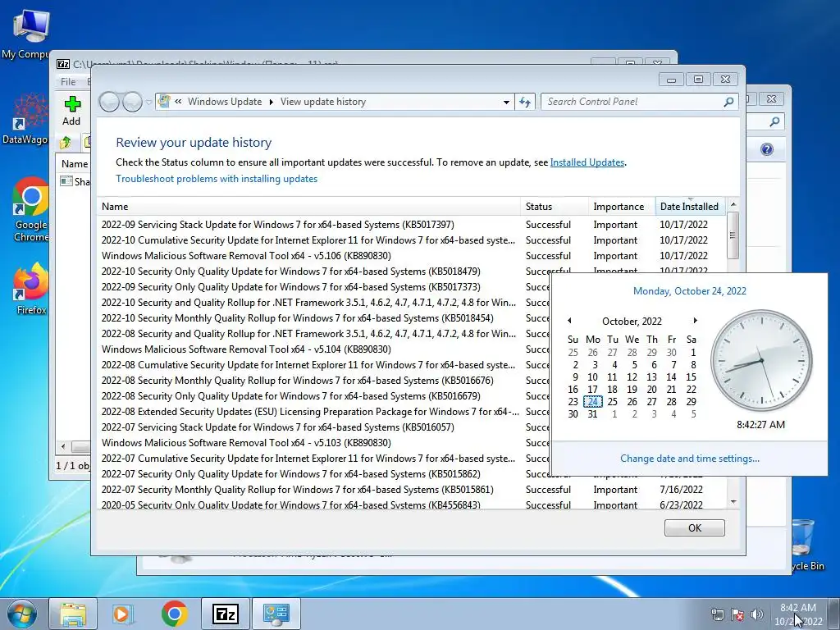The height and width of the screenshot is (630, 840).
Task: Open Troubleshoot problems with installing updates
Action: click(217, 179)
